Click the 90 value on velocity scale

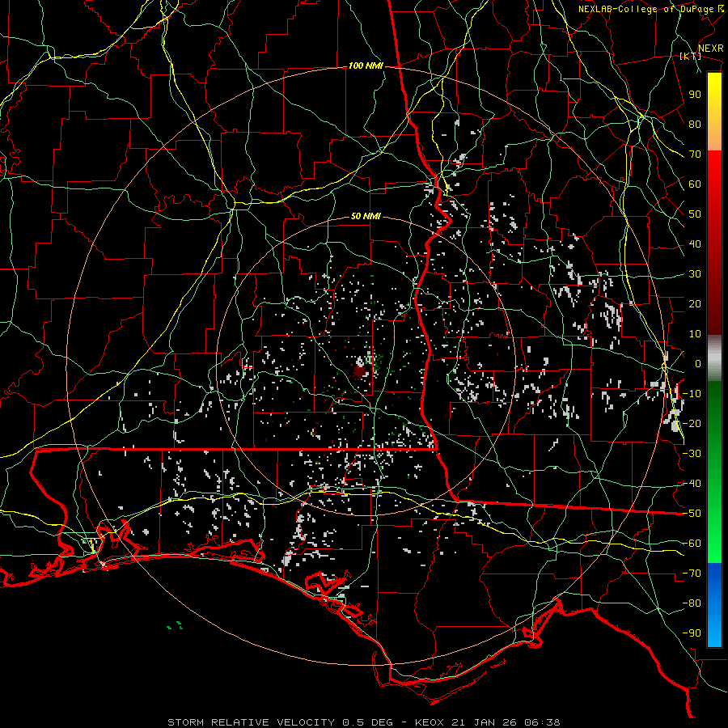(x=695, y=95)
